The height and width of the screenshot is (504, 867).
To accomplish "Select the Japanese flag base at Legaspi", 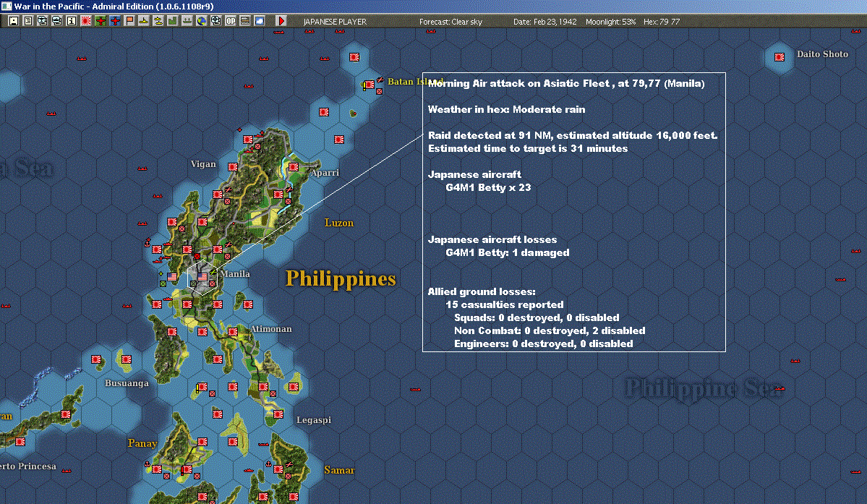I will (x=278, y=414).
